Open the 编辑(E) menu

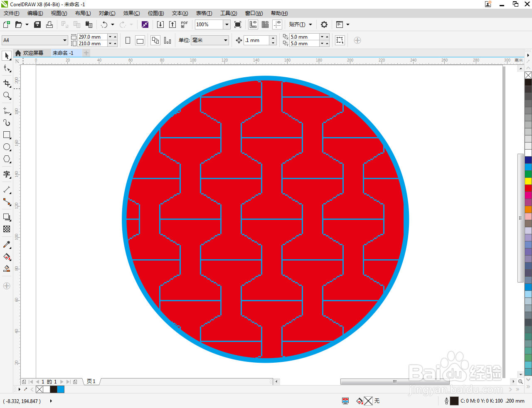pyautogui.click(x=35, y=13)
